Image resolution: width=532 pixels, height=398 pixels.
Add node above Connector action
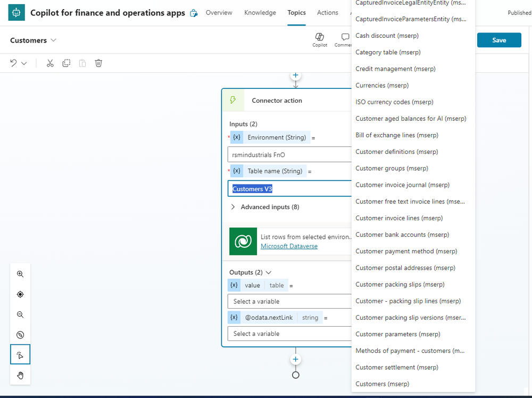(x=295, y=76)
